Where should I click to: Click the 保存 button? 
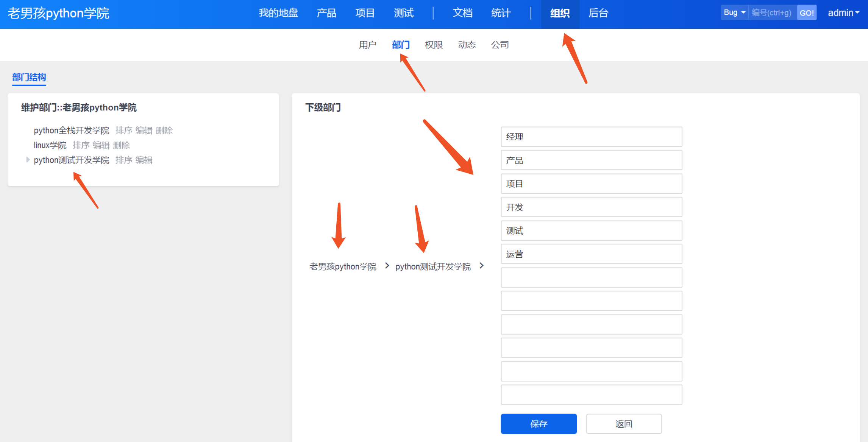539,424
